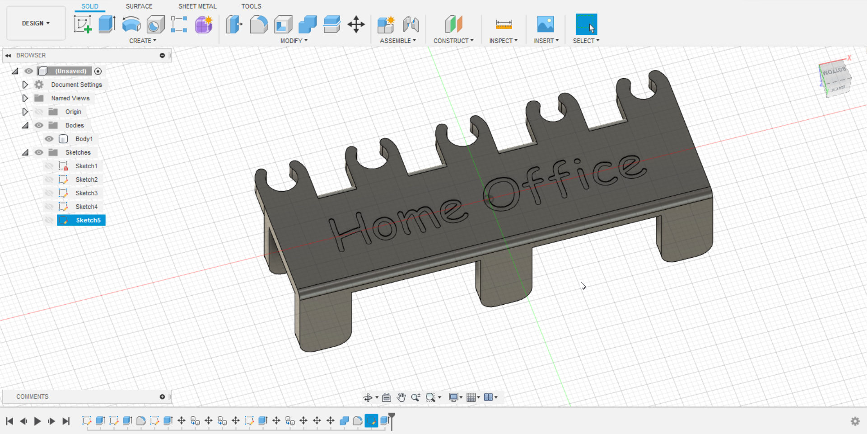Click the Orbit navigation icon
Viewport: 868px width, 434px height.
tap(368, 397)
